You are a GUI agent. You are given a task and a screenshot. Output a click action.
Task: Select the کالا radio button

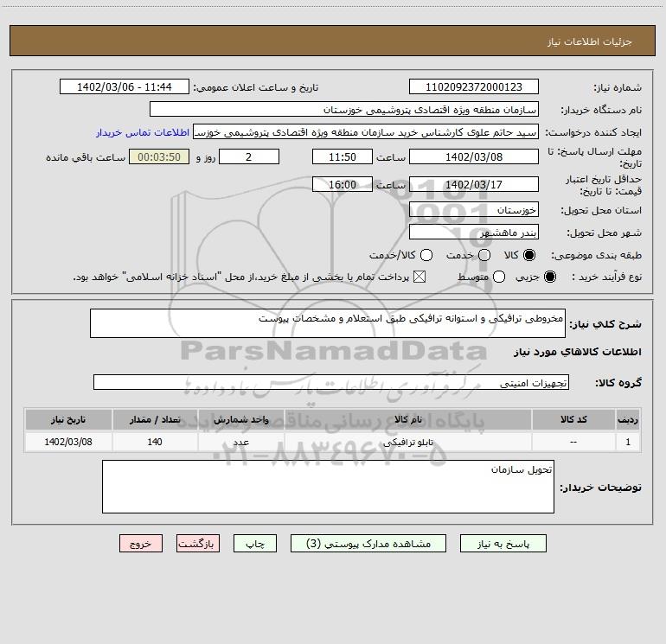coord(529,255)
